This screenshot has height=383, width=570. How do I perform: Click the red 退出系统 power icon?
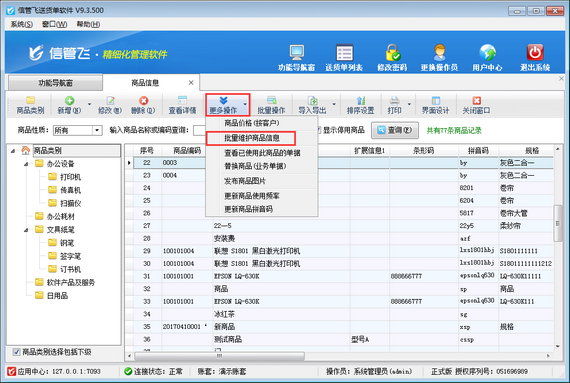535,53
